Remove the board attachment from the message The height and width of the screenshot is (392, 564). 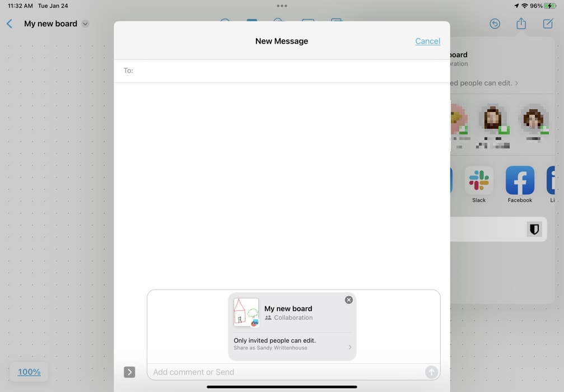pyautogui.click(x=348, y=300)
